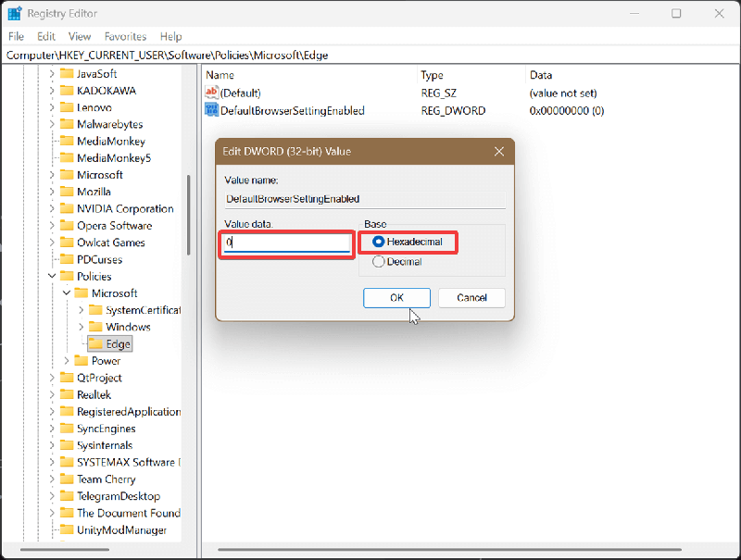
Task: Click the Sysinternals folder icon
Action: (67, 445)
